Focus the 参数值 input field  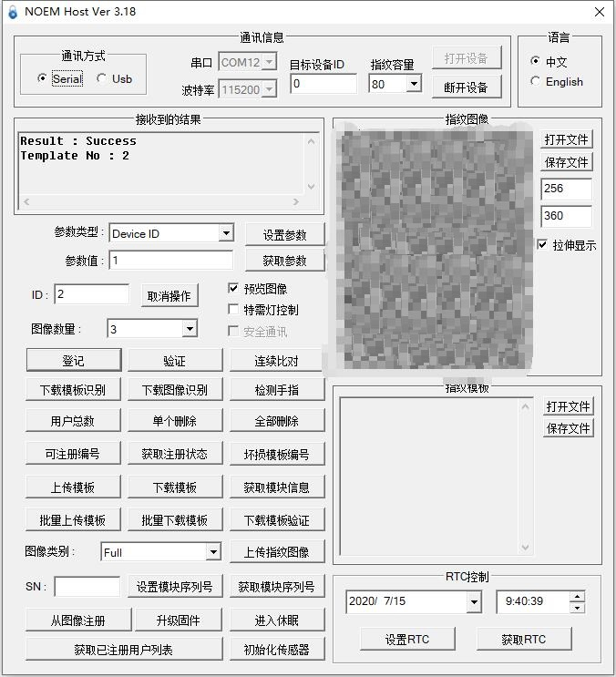point(171,260)
